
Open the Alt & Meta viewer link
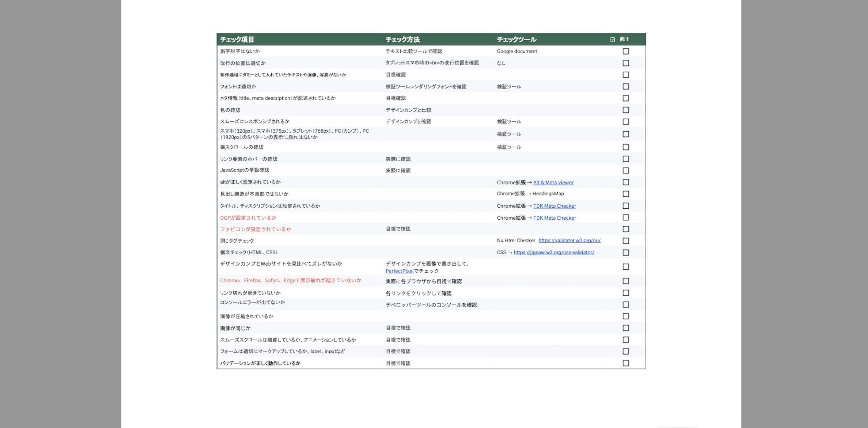pyautogui.click(x=553, y=183)
